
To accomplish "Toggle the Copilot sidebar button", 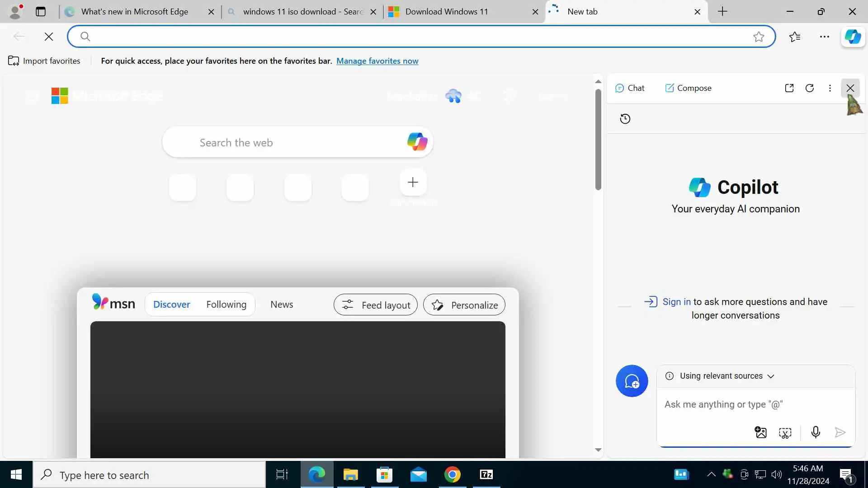I will pyautogui.click(x=853, y=37).
